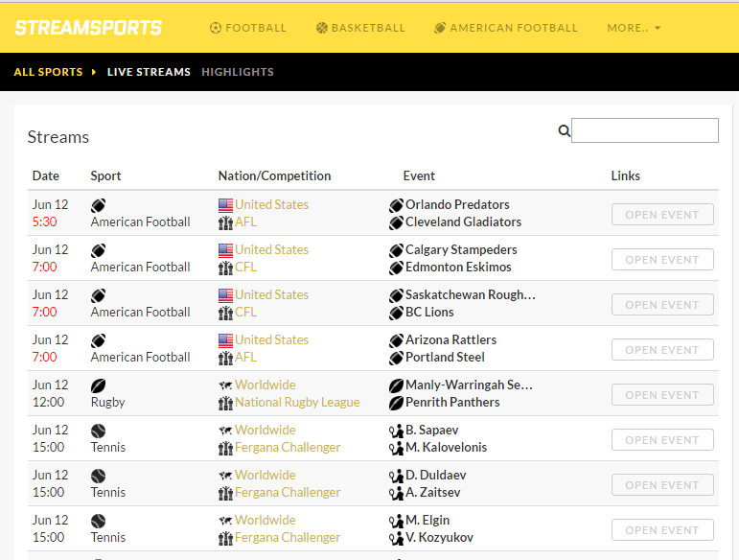Click American football icon in Orlando Predators row

pyautogui.click(x=98, y=205)
